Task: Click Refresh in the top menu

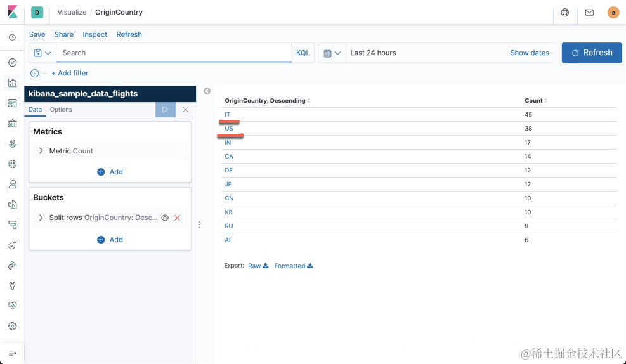Action: click(129, 34)
